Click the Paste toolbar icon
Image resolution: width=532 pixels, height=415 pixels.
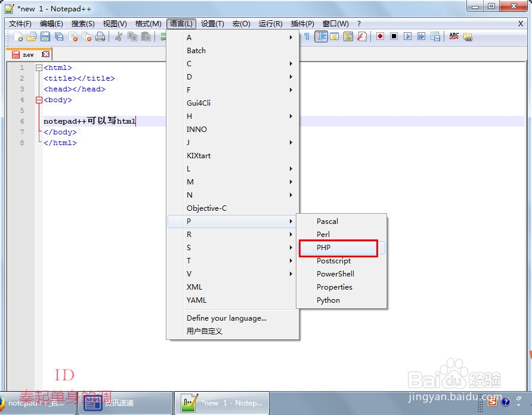[x=146, y=36]
